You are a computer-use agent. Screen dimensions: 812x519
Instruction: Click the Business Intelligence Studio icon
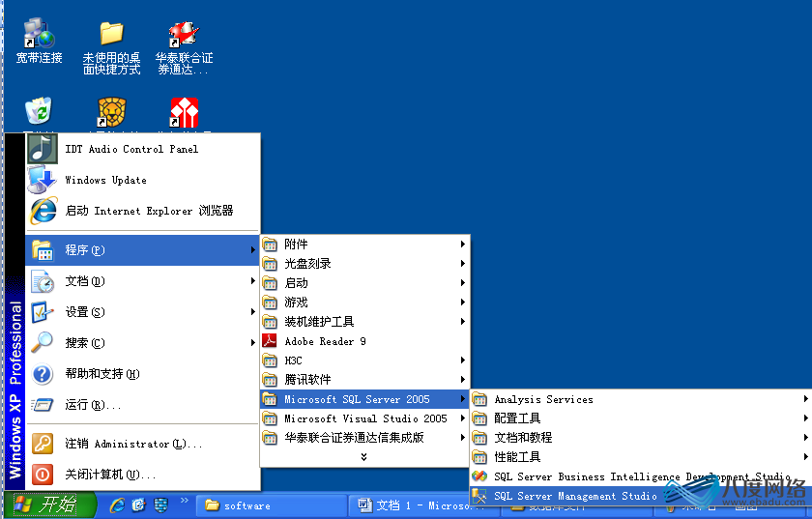[x=479, y=476]
